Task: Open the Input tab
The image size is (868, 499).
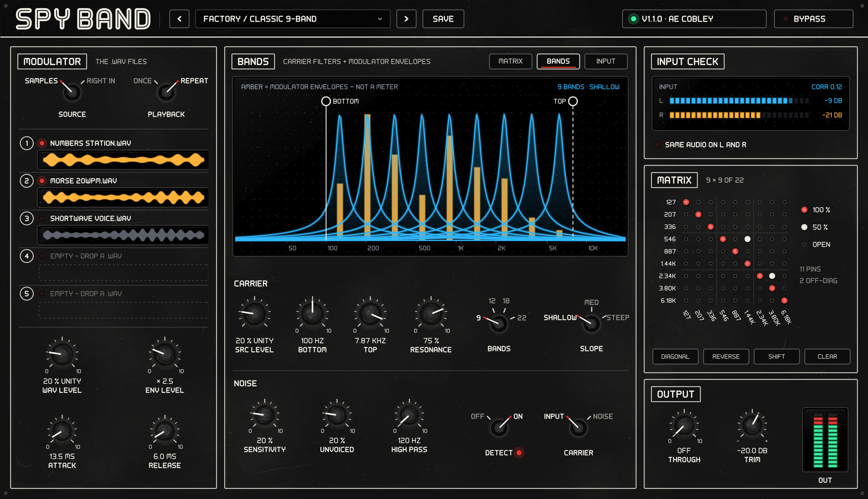Action: [606, 61]
